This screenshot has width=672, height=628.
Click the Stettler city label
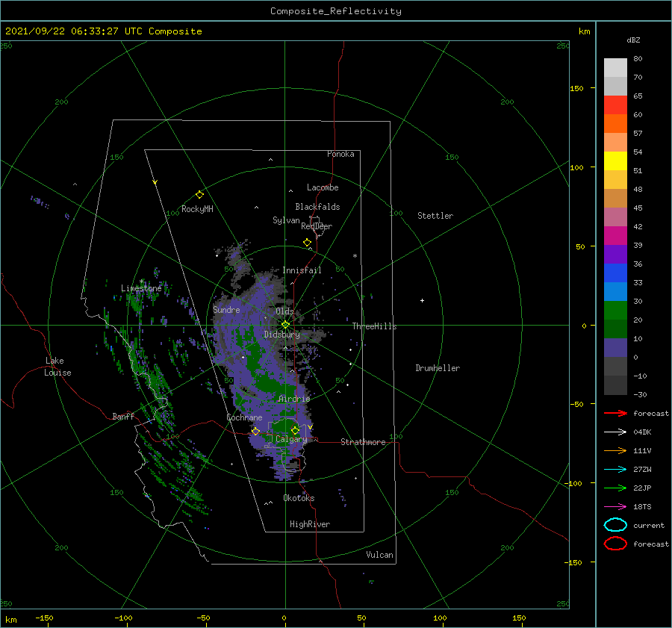(x=435, y=216)
